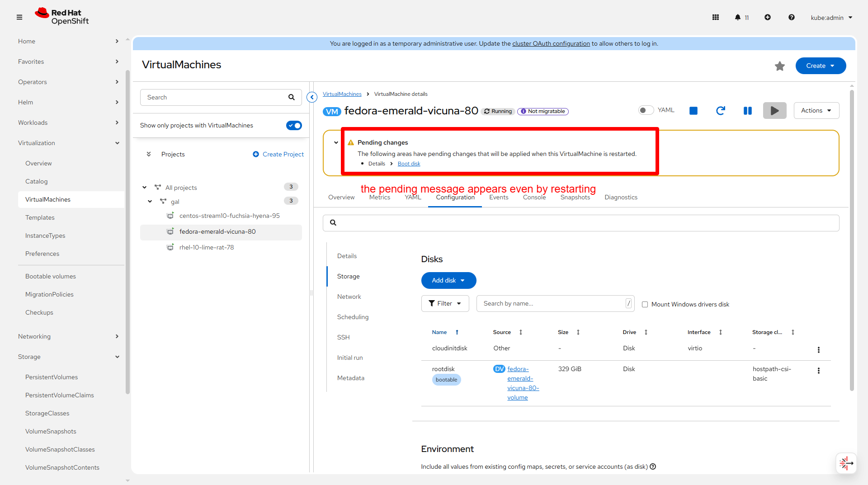Open the Catalog navigation item
868x485 pixels.
[36, 181]
